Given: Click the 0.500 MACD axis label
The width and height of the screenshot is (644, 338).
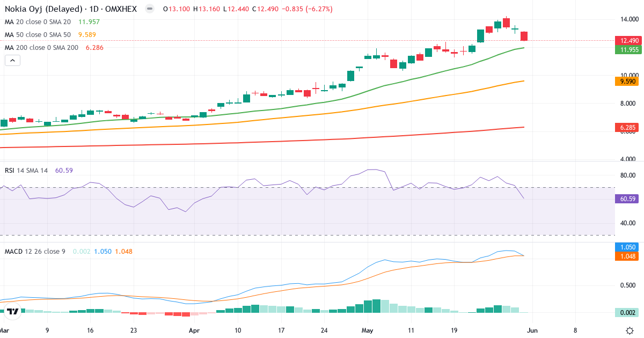Looking at the screenshot, I should (629, 285).
